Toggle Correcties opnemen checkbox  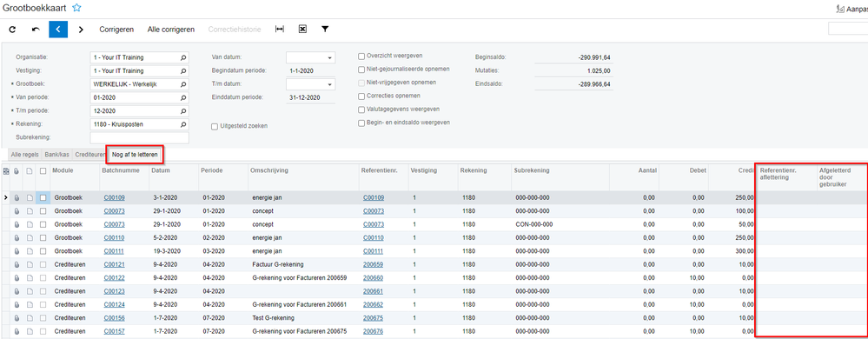361,96
